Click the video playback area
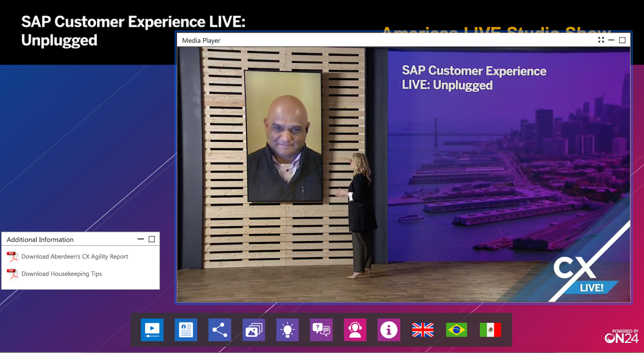 pos(404,174)
